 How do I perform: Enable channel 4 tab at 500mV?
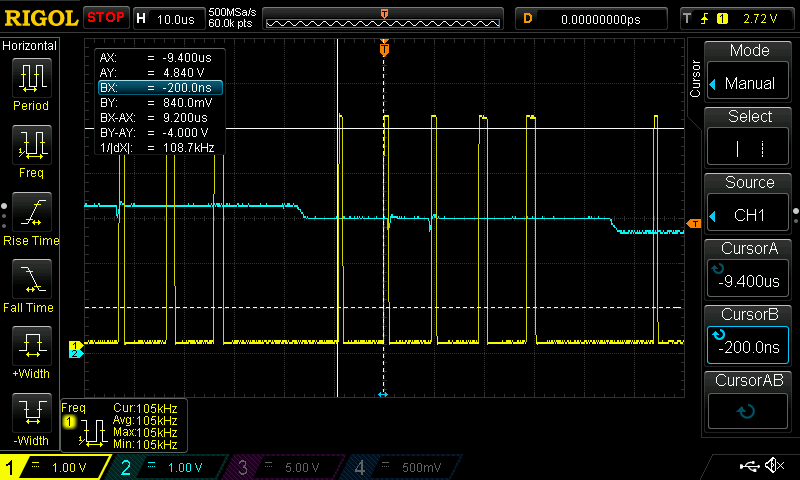pos(403,467)
